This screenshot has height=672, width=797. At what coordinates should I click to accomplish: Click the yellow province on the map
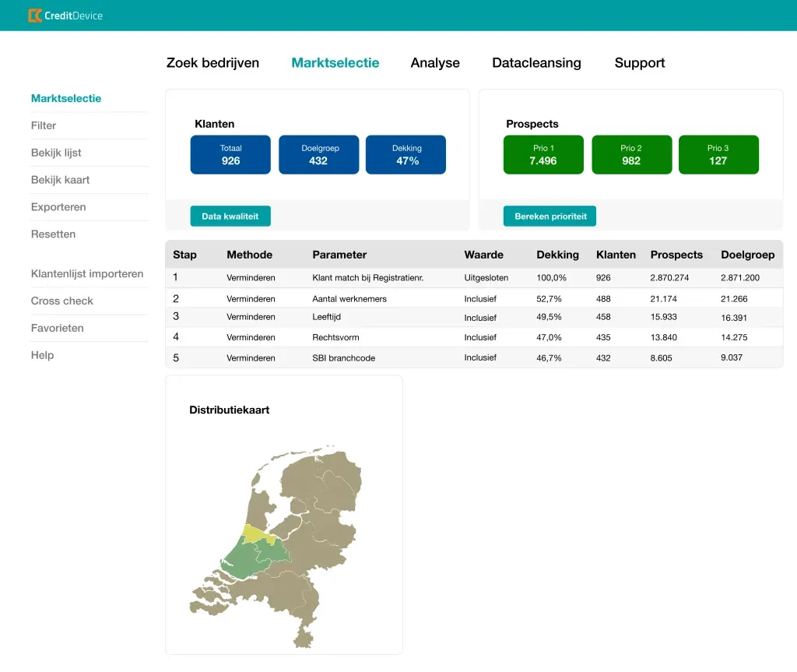[x=255, y=533]
